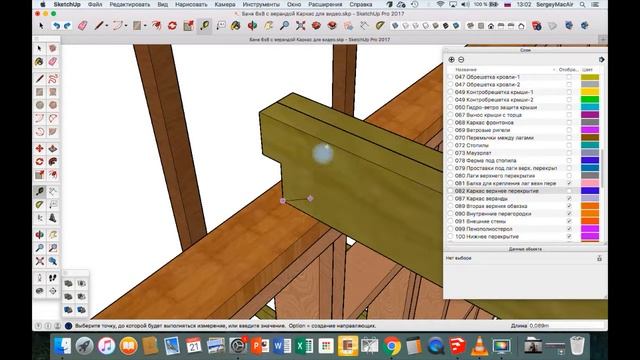Select layer row 078 Ферма под стопила
640x360 pixels.
(x=524, y=160)
